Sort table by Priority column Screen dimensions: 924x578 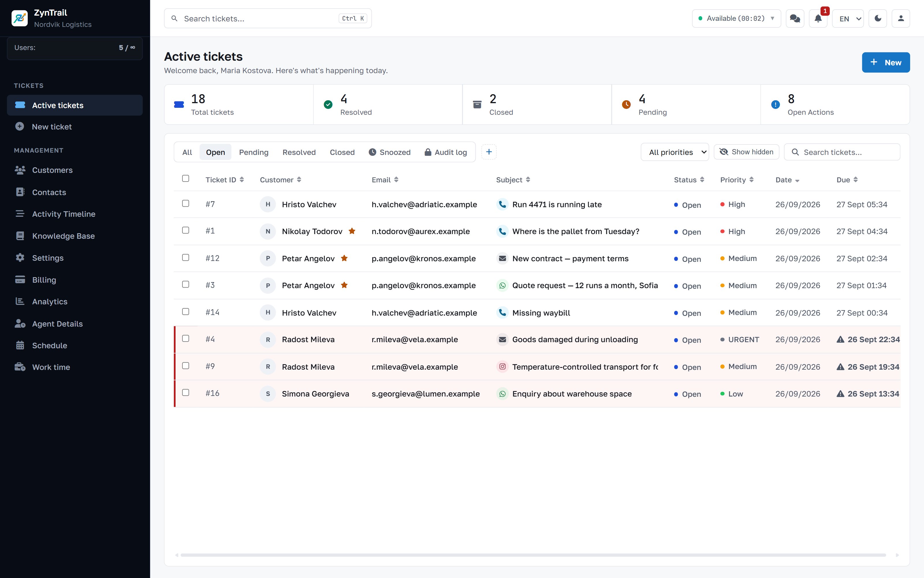point(737,180)
